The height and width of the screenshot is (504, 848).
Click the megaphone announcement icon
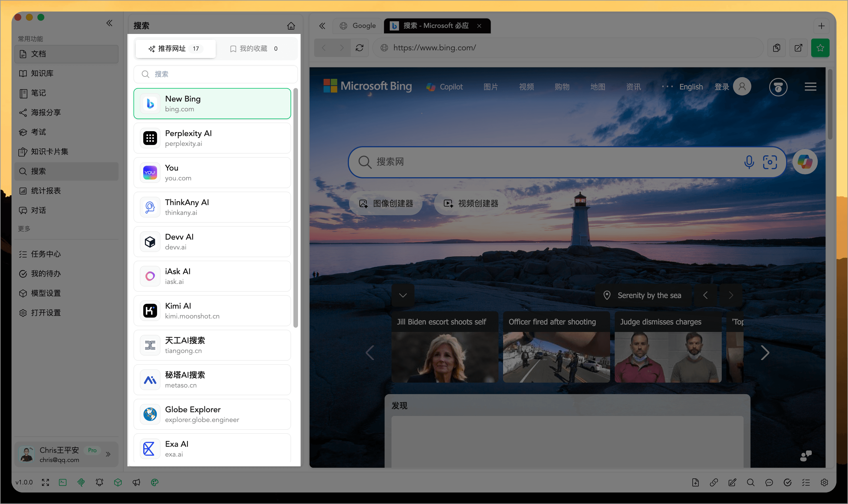pyautogui.click(x=136, y=482)
